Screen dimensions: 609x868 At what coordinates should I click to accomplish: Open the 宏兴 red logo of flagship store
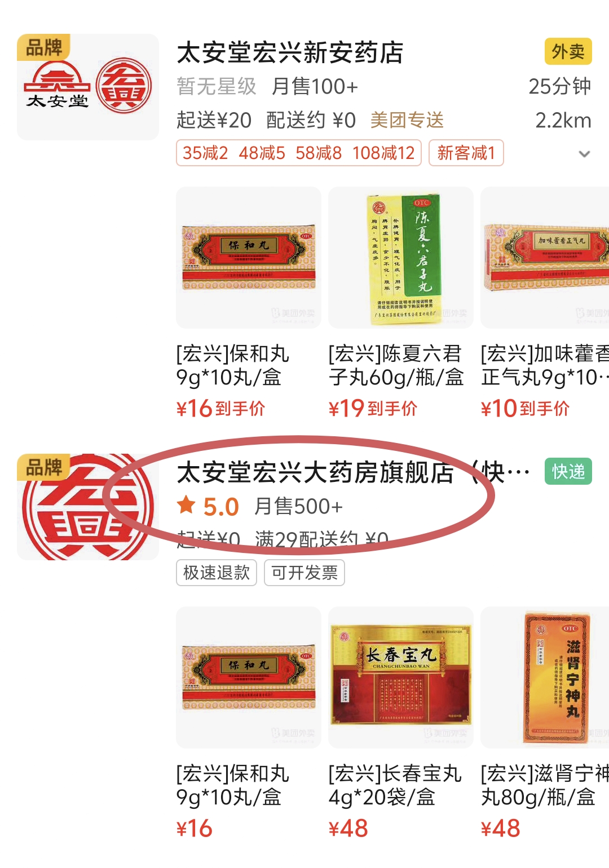[88, 507]
